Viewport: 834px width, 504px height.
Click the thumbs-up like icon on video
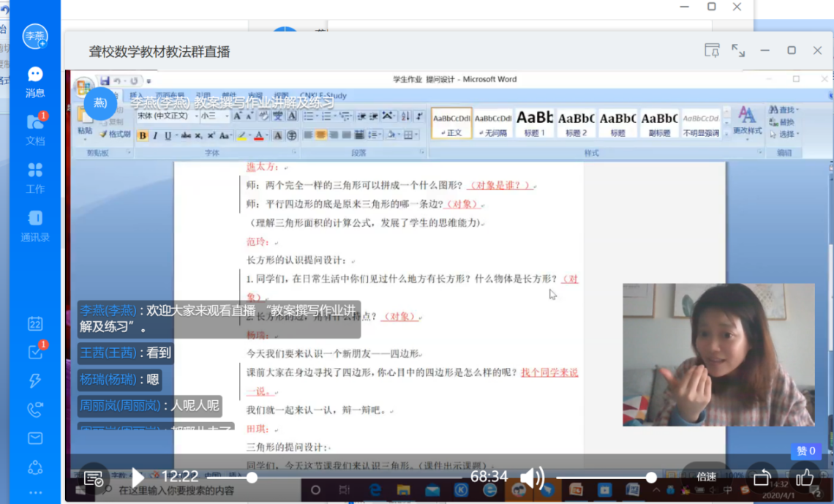[805, 478]
